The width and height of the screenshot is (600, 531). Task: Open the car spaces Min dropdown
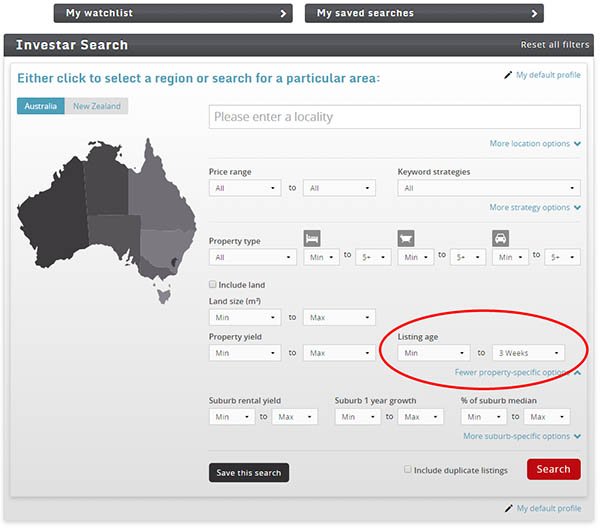point(510,257)
